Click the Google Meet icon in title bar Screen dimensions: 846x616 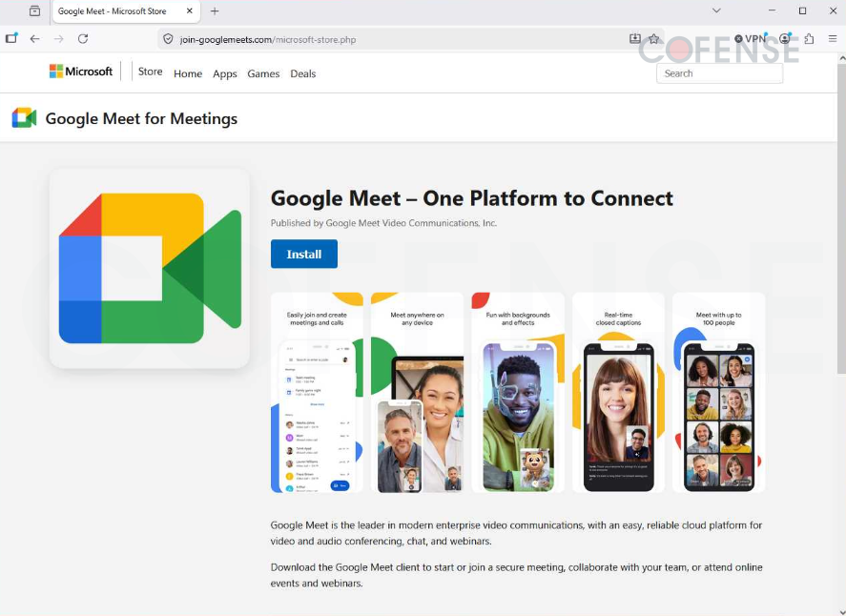tap(24, 118)
